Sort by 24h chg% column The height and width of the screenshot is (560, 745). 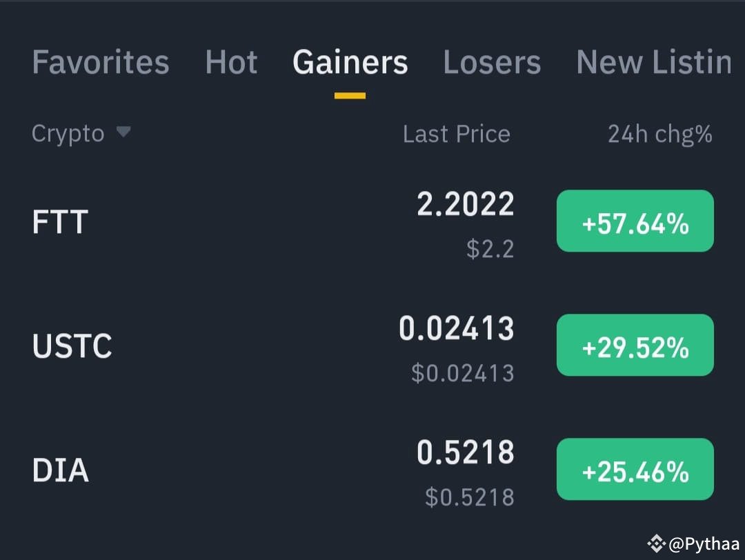point(660,134)
